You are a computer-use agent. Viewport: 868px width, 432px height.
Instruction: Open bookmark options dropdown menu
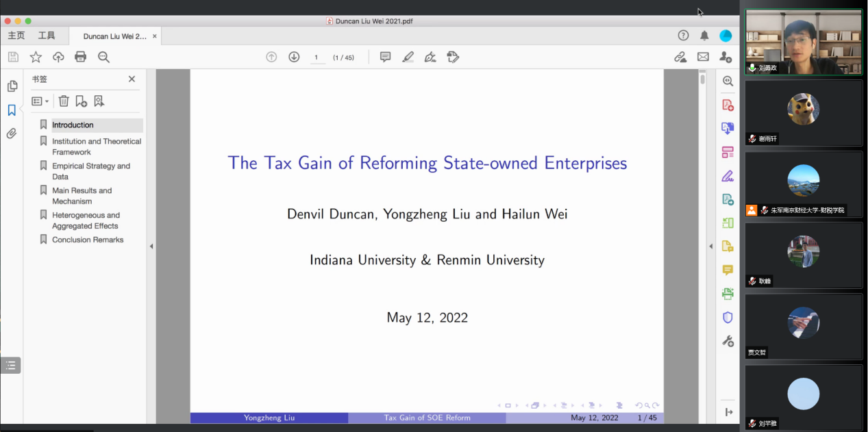click(40, 101)
